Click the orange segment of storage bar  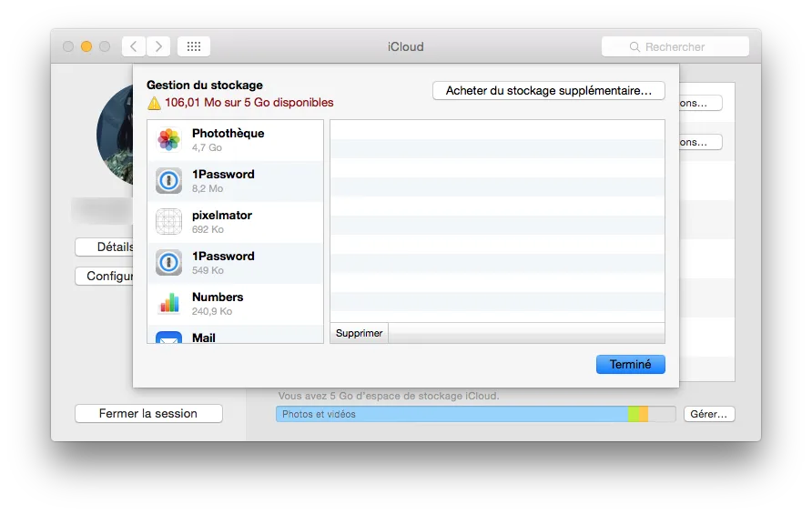pyautogui.click(x=644, y=414)
